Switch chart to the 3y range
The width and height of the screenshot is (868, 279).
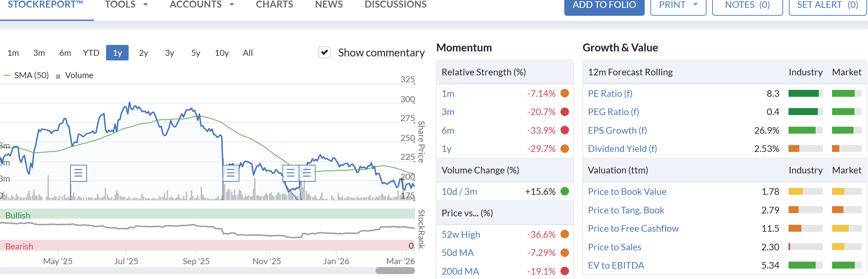(169, 53)
